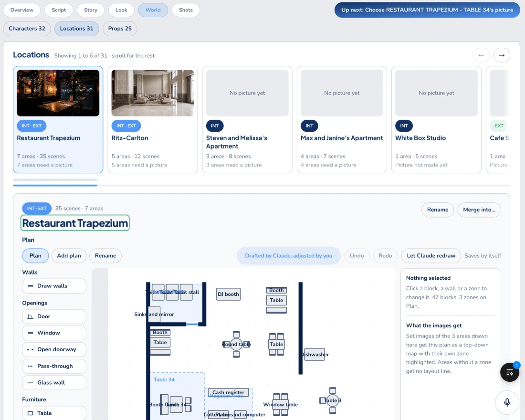Open the Overview tab

[22, 10]
